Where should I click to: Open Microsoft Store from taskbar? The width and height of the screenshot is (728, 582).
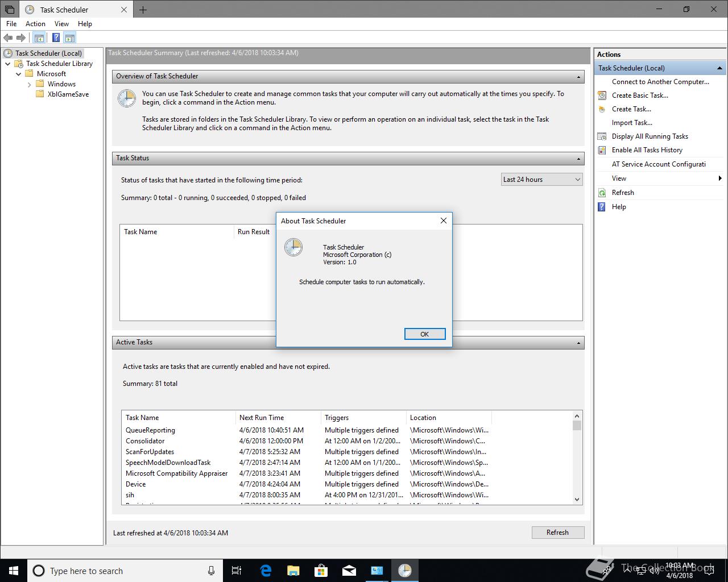(x=321, y=571)
